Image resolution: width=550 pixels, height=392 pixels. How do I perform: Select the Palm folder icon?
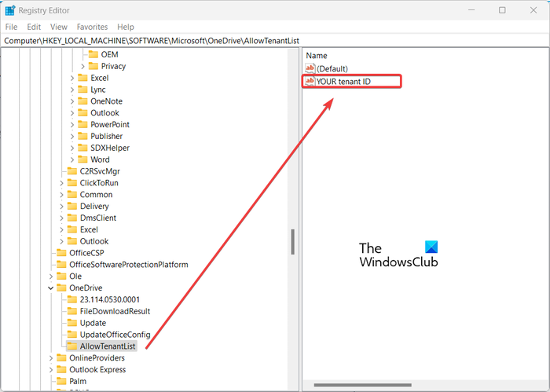click(x=61, y=381)
